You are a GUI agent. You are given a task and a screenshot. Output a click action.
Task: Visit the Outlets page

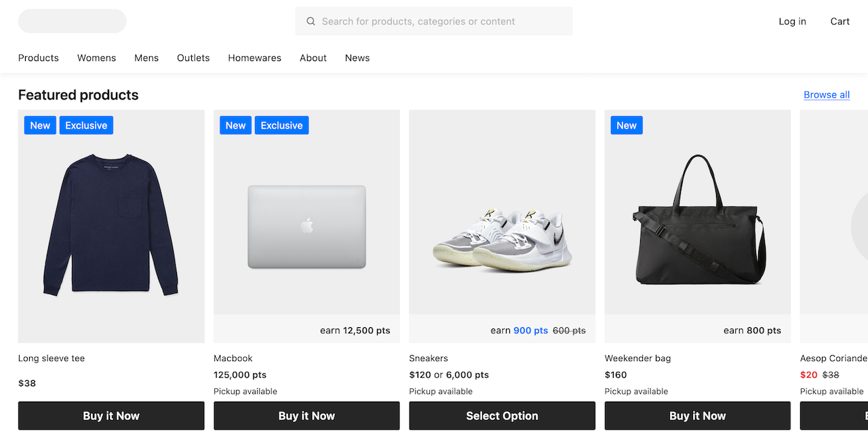(x=193, y=58)
